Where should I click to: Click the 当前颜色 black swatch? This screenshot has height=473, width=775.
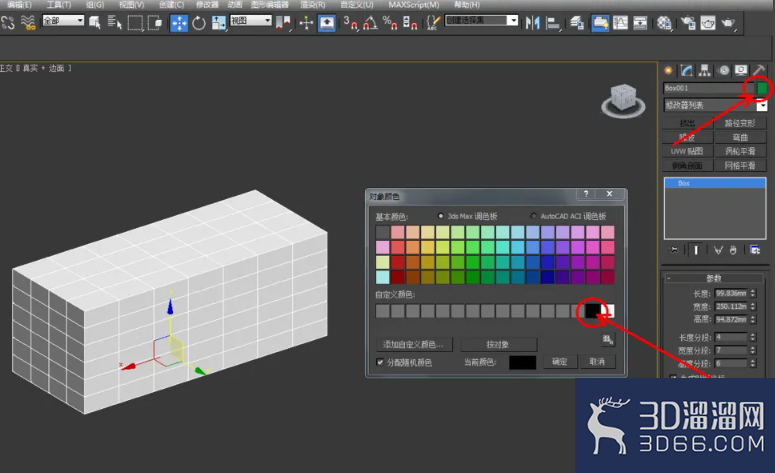(522, 362)
